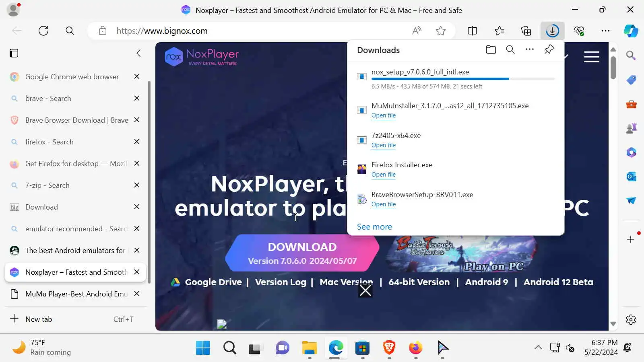Open the Version Log link
Screen dimensions: 644x362
click(x=281, y=282)
